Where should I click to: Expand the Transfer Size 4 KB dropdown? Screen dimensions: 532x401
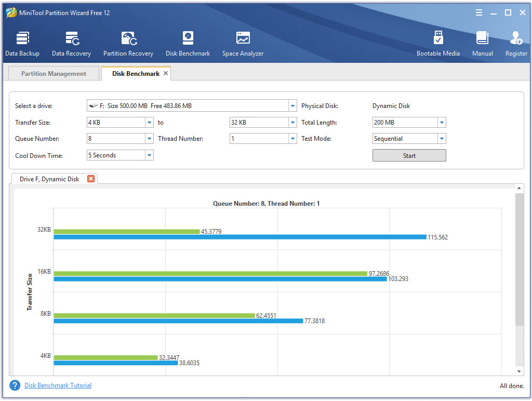[x=149, y=122]
